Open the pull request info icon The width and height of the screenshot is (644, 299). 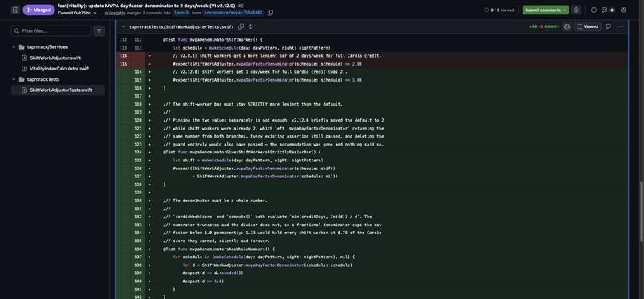594,10
